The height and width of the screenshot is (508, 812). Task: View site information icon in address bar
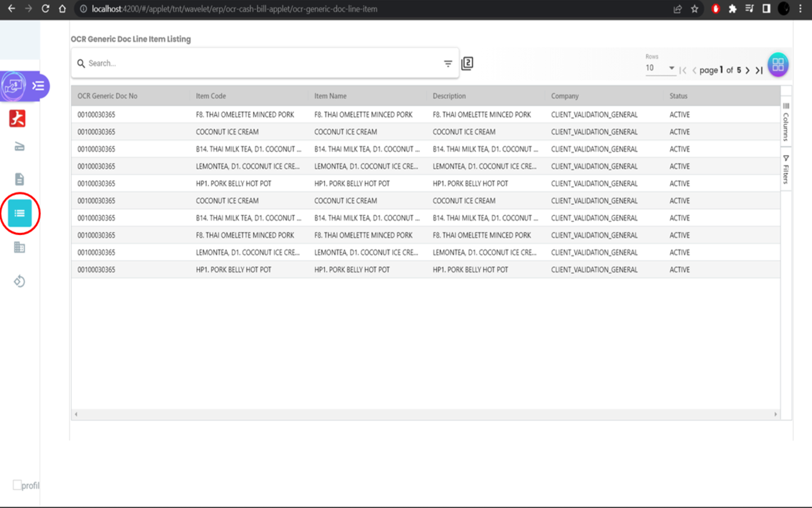[x=83, y=9]
